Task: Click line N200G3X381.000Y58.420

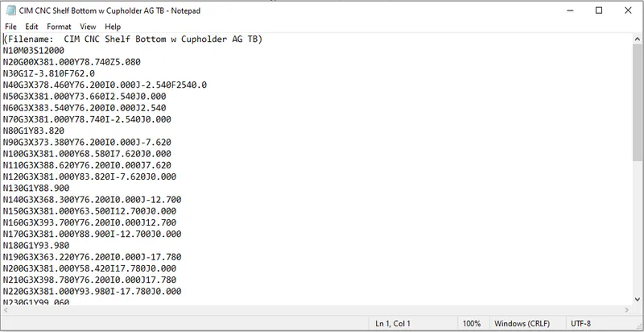Action: pyautogui.click(x=90, y=268)
